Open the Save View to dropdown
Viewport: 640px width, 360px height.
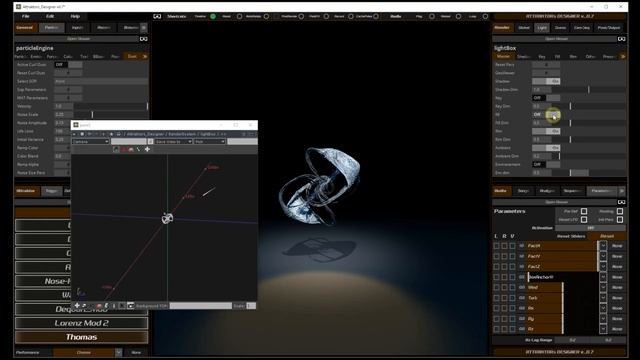[173, 142]
